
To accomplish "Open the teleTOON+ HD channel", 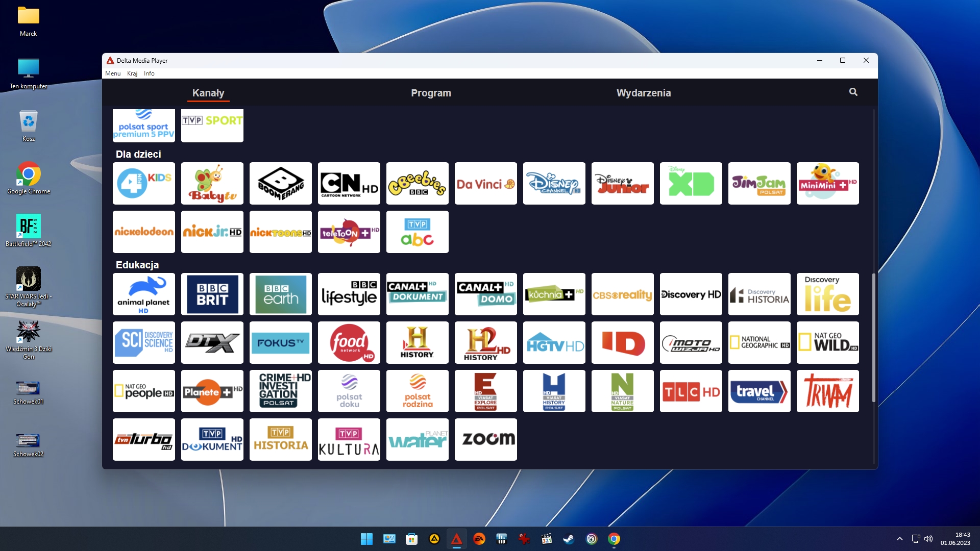I will point(349,232).
